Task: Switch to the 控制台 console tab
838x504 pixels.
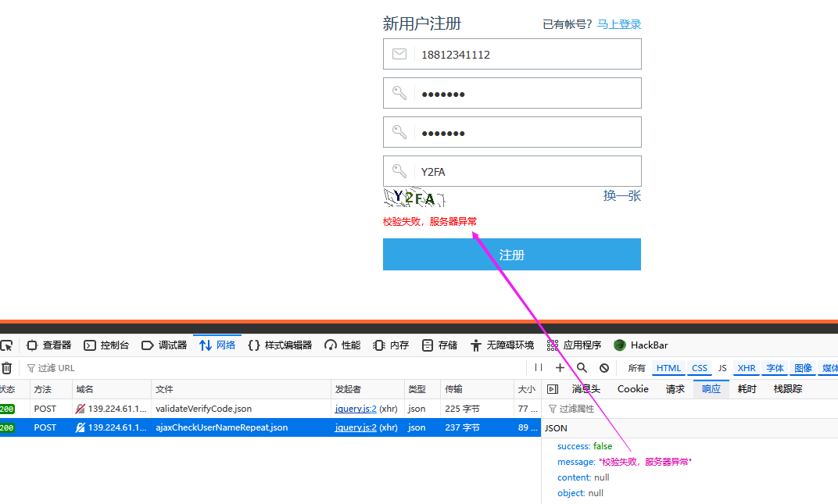Action: 106,345
